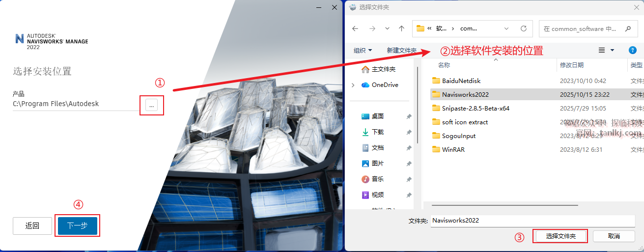
Task: Open 下载 in navigation pane
Action: coord(372,132)
